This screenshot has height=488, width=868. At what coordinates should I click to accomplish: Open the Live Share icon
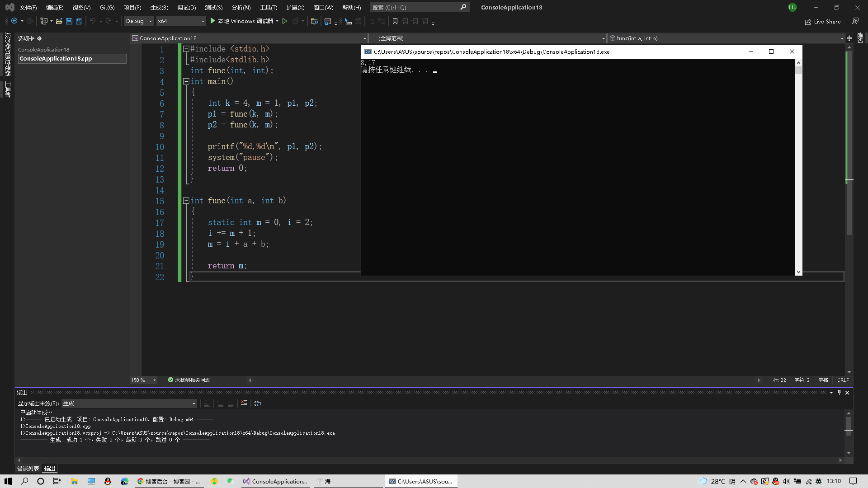click(808, 22)
